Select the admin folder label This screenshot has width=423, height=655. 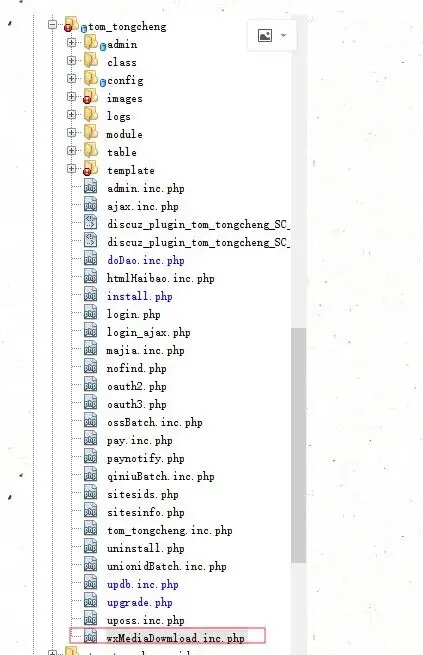pyautogui.click(x=122, y=45)
